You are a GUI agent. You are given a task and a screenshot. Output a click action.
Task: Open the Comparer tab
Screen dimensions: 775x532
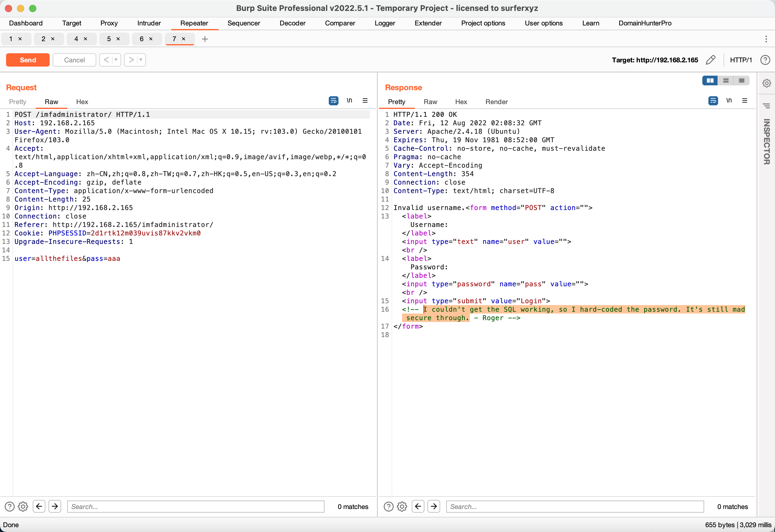click(340, 23)
